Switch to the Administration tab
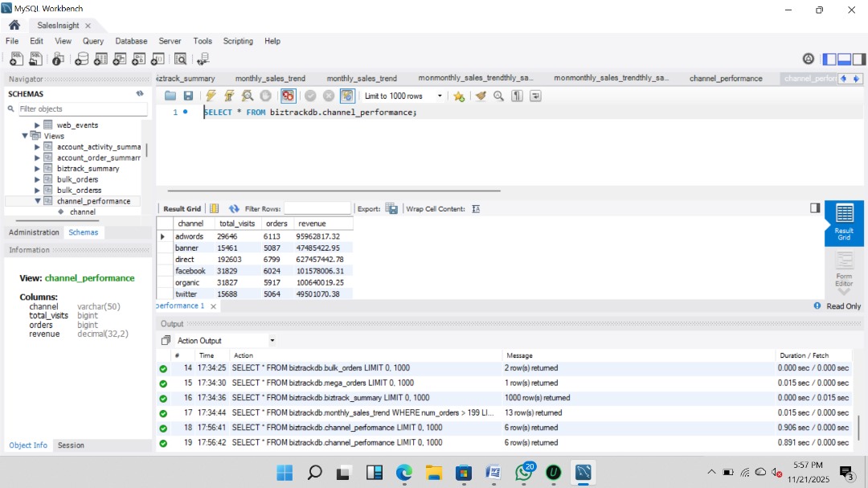 pos(34,232)
